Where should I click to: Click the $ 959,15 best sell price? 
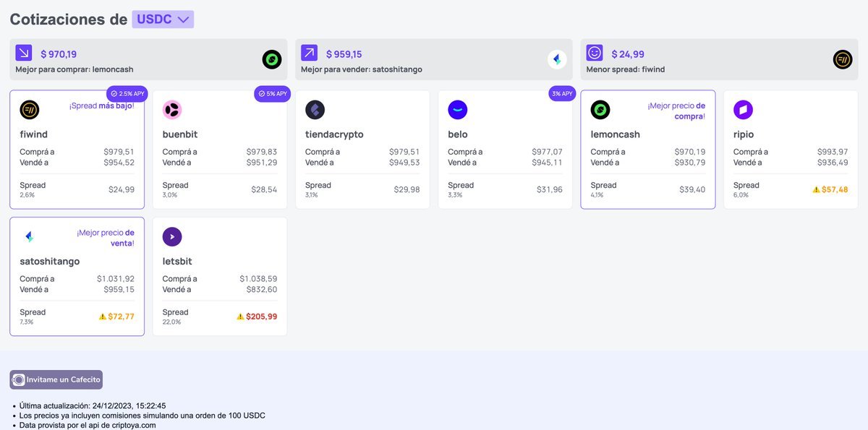click(x=344, y=54)
